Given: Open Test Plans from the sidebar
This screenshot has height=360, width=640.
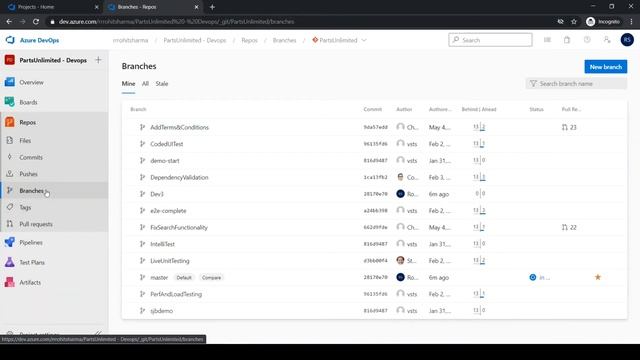Looking at the screenshot, I should click(x=32, y=262).
